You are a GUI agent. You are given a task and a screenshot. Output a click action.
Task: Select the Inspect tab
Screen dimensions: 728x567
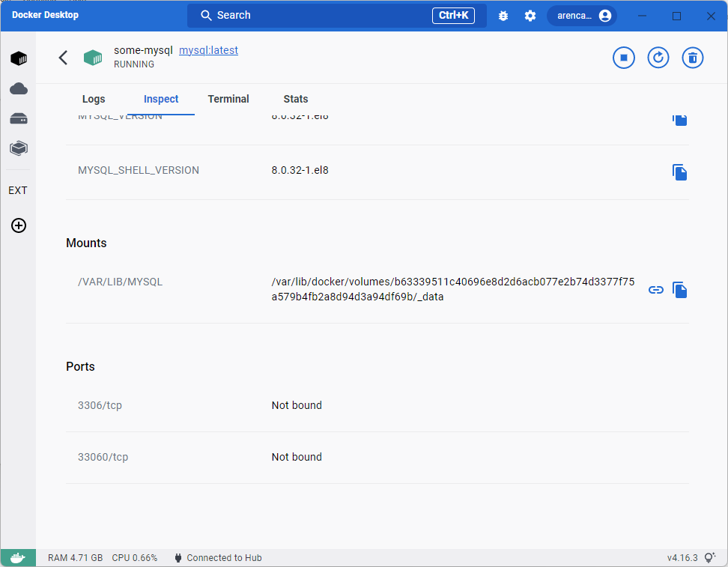pyautogui.click(x=161, y=99)
